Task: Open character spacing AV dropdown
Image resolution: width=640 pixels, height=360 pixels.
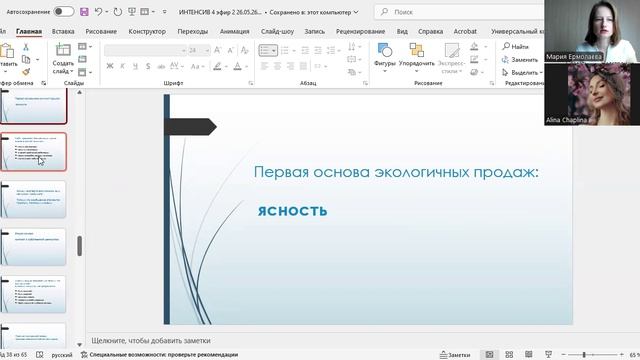Action: click(x=177, y=66)
